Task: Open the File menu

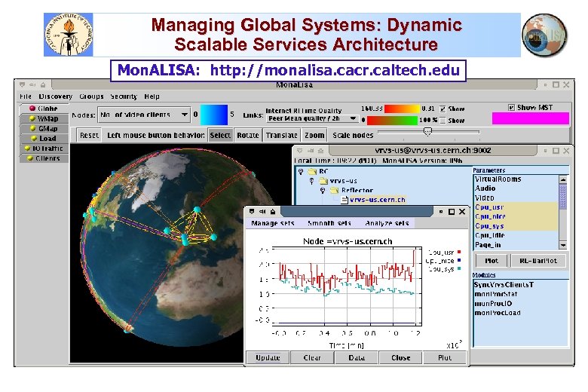Action: [x=26, y=96]
